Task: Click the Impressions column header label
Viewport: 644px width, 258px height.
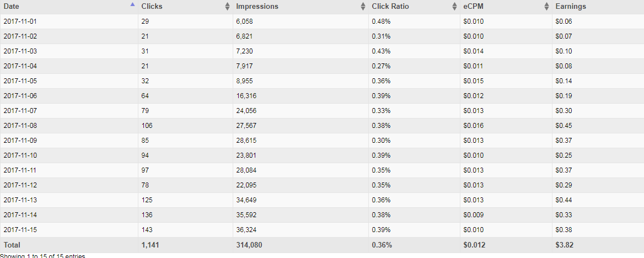Action: tap(257, 7)
